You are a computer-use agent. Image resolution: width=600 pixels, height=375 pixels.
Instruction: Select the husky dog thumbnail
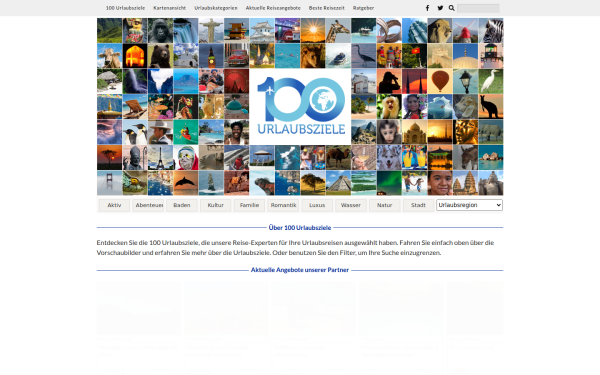[x=389, y=158]
